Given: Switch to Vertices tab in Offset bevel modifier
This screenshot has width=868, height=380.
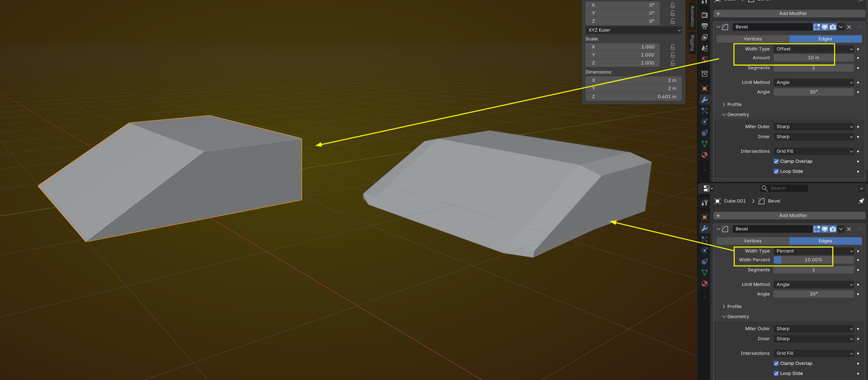Looking at the screenshot, I should pos(753,39).
